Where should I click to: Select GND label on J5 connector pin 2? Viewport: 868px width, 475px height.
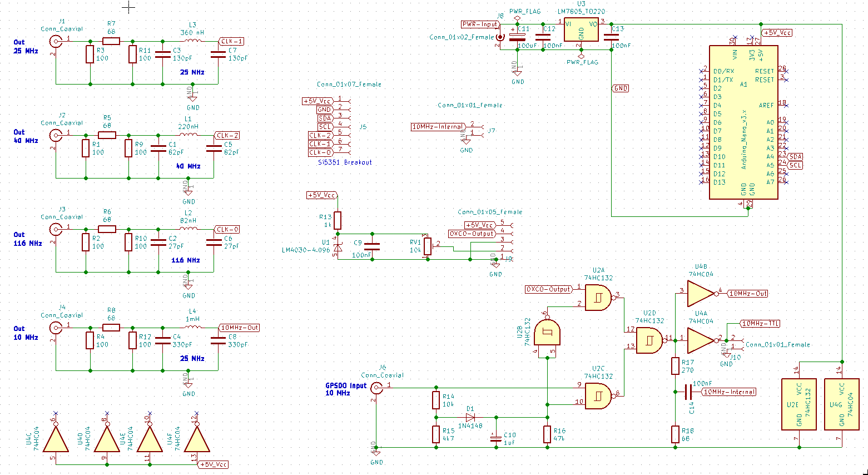pos(325,110)
